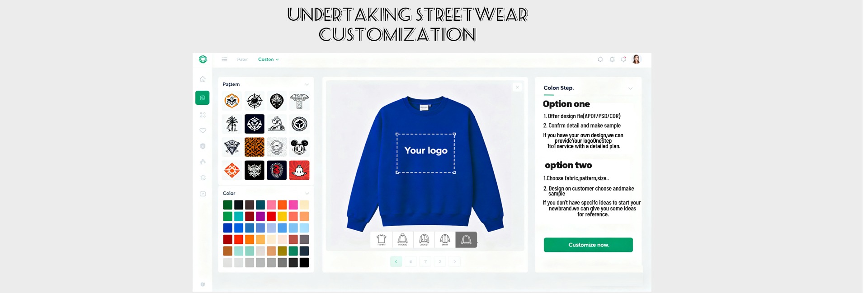
Task: Click the user avatar in top bar
Action: (636, 59)
